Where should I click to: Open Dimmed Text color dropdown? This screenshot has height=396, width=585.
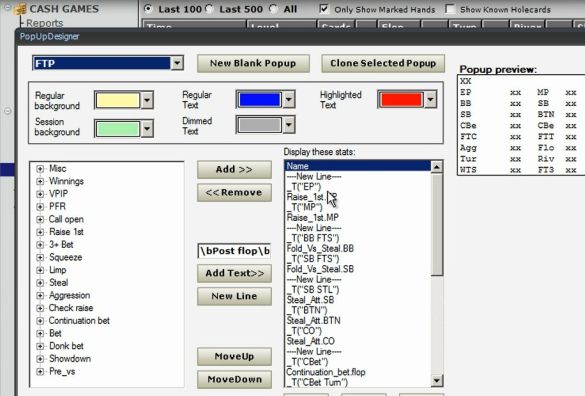289,125
